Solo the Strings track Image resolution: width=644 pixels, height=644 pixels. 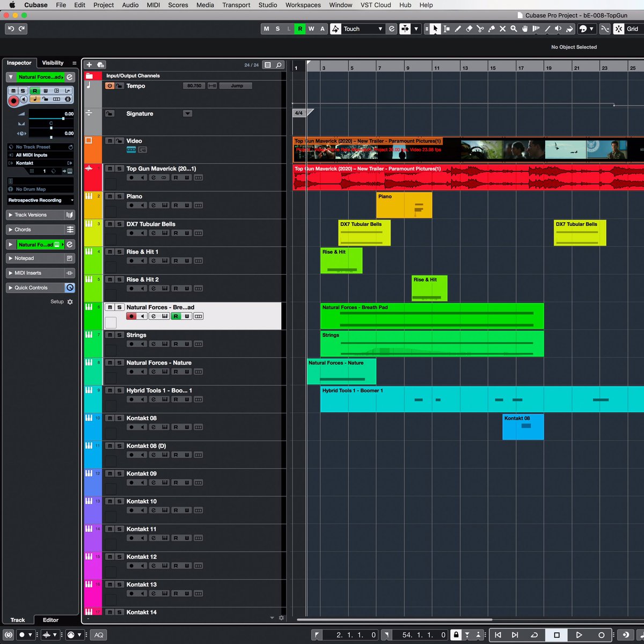(x=119, y=335)
